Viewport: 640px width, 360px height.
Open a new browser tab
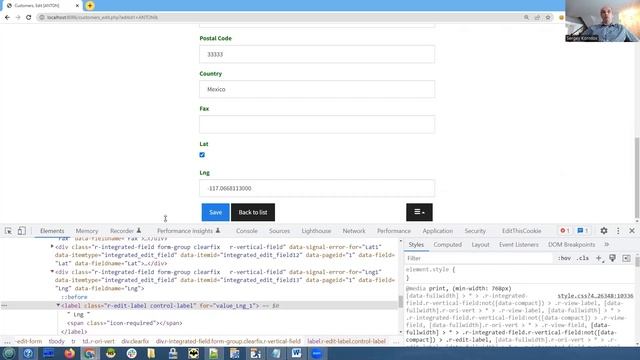click(x=90, y=6)
